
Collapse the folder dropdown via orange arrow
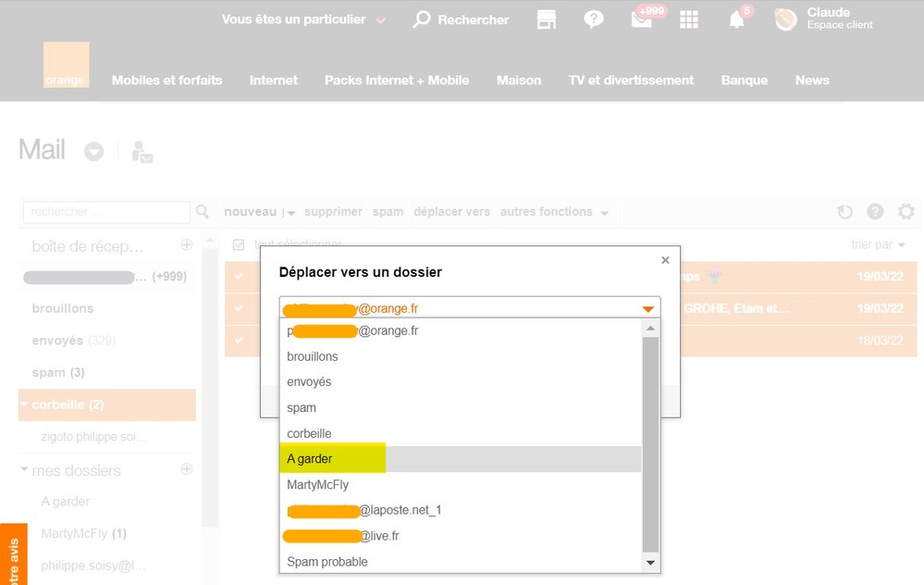[x=648, y=308]
